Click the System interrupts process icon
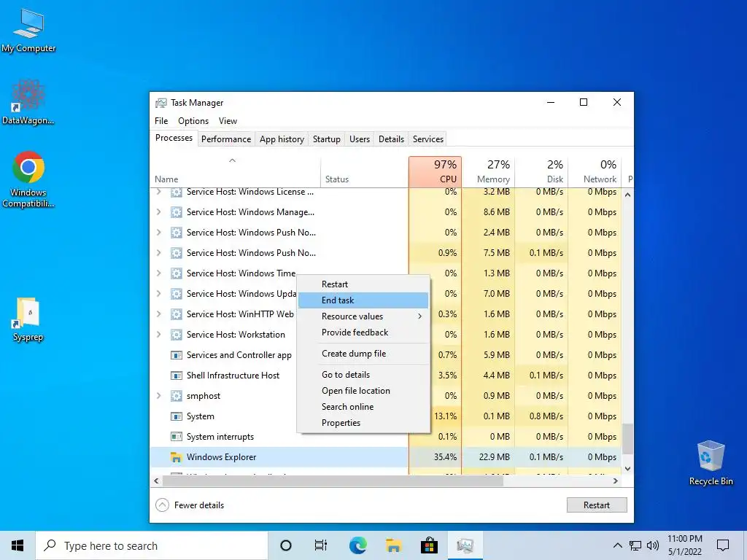Viewport: 747px width, 560px height. coord(177,437)
